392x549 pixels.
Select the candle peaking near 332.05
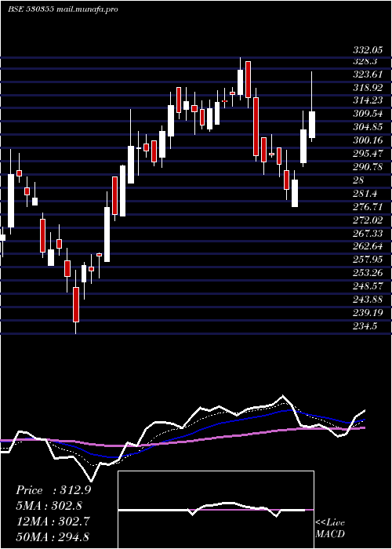[240, 78]
